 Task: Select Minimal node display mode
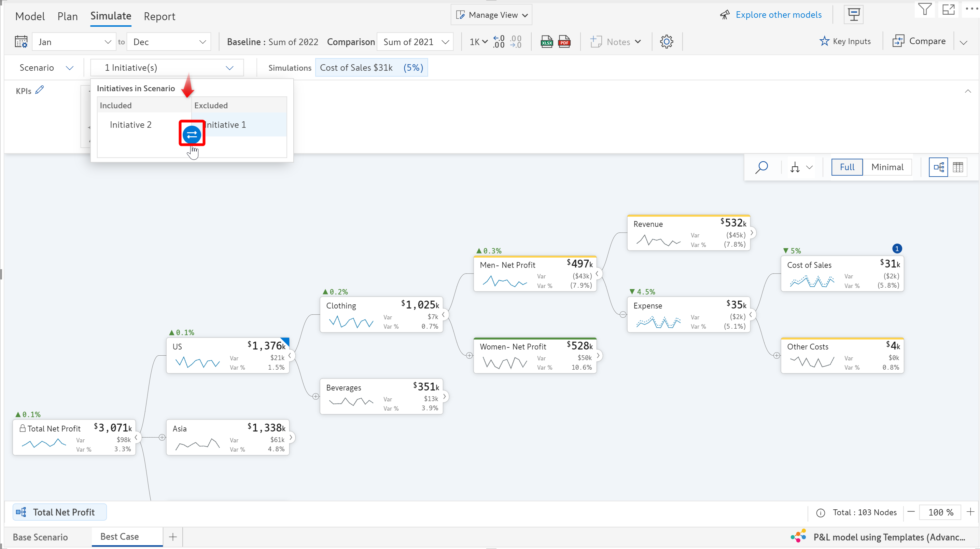pyautogui.click(x=887, y=167)
